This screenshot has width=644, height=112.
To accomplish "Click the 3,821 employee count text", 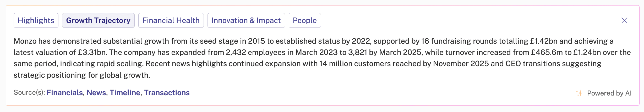I will (358, 52).
